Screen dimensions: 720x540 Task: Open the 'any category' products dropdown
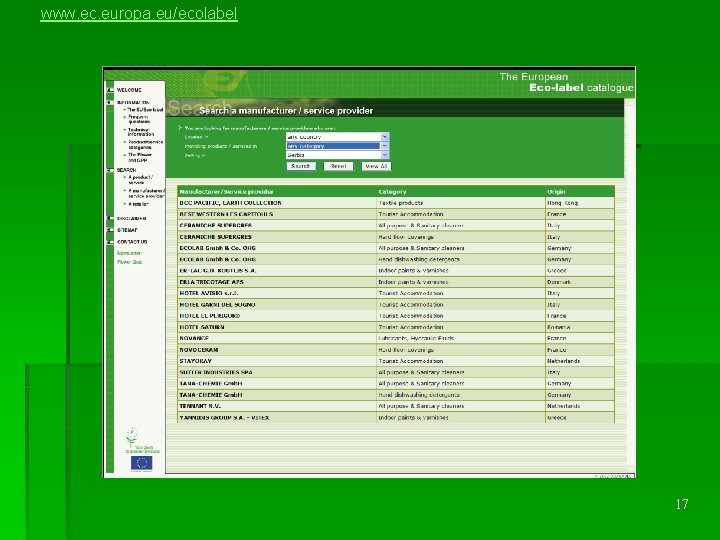338,146
